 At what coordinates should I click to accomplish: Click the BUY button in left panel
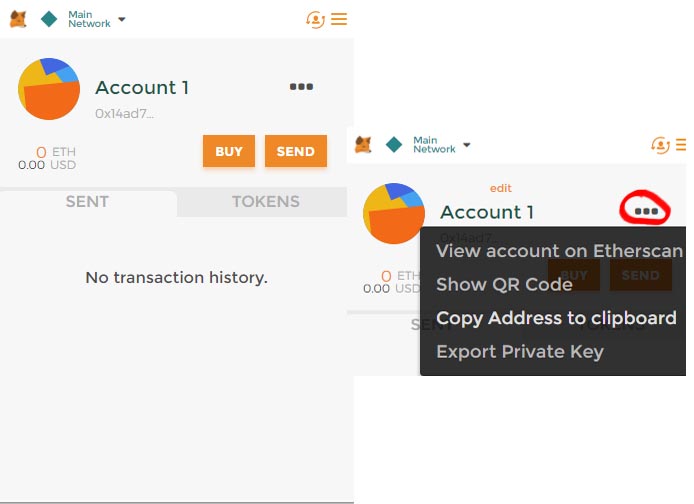coord(229,151)
